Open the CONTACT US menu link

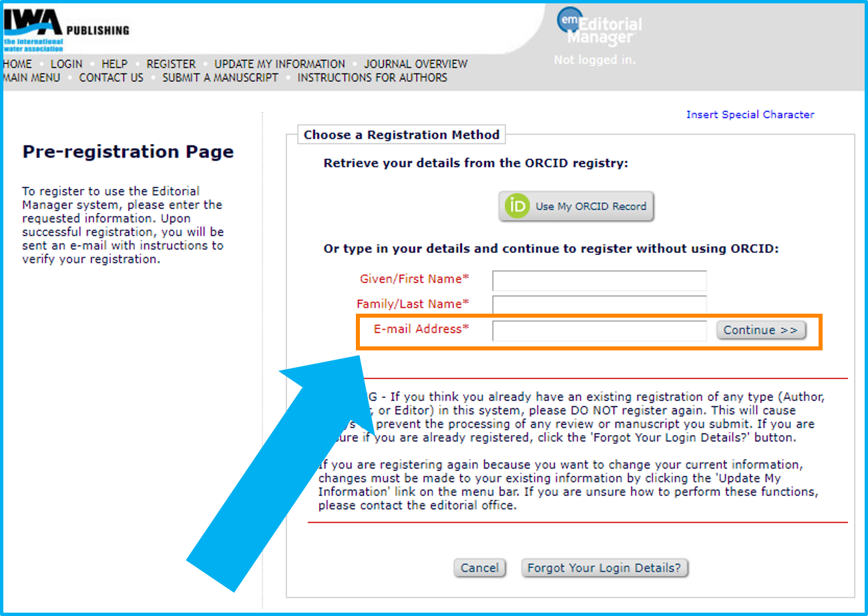pos(111,77)
